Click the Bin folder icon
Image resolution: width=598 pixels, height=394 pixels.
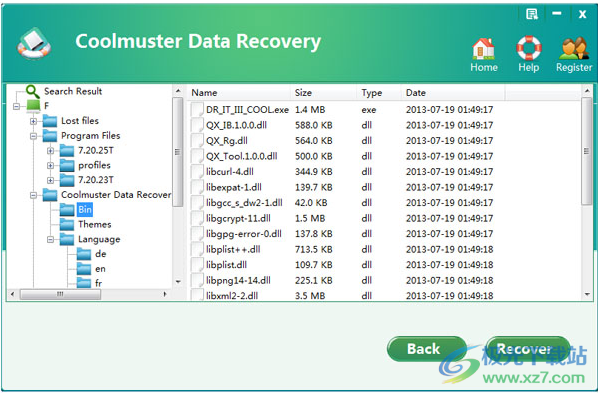67,210
